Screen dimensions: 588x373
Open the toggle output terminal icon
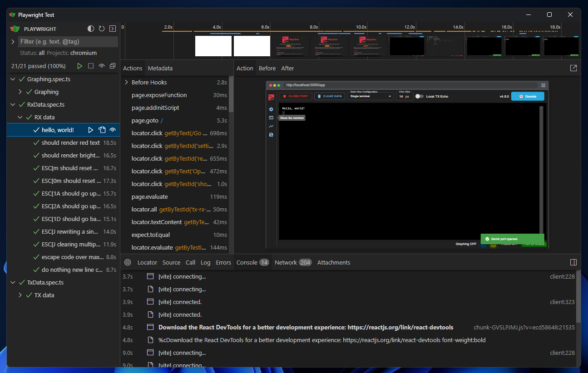(113, 29)
